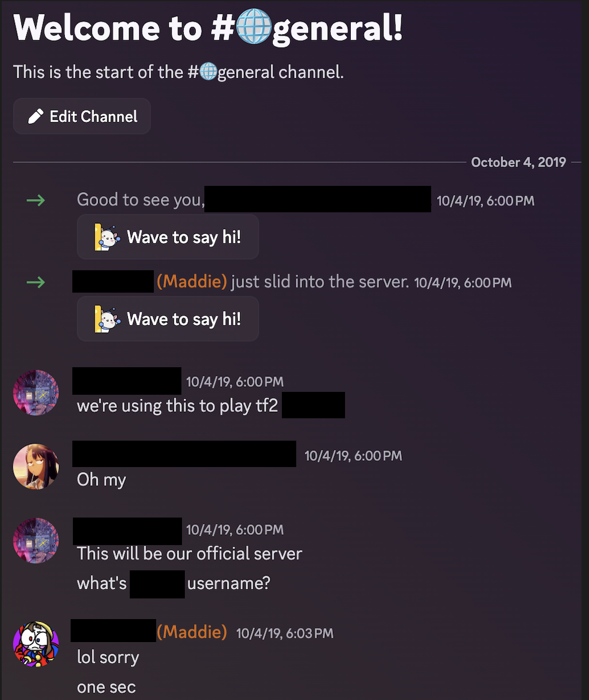Click the October 4, 2019 date divider

(x=518, y=162)
